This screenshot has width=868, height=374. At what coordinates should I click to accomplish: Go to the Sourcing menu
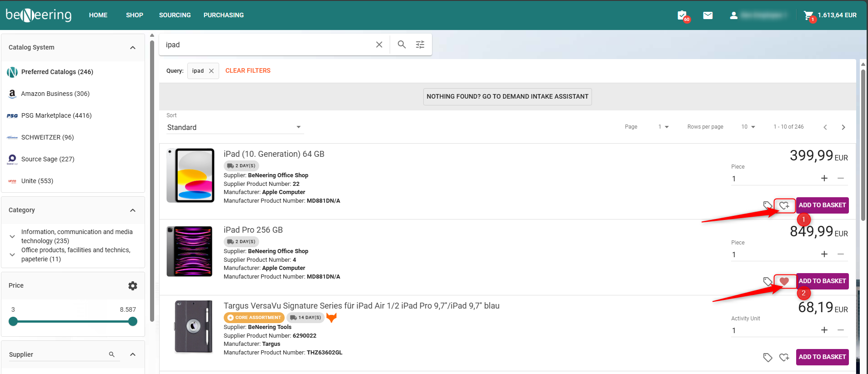coord(175,15)
